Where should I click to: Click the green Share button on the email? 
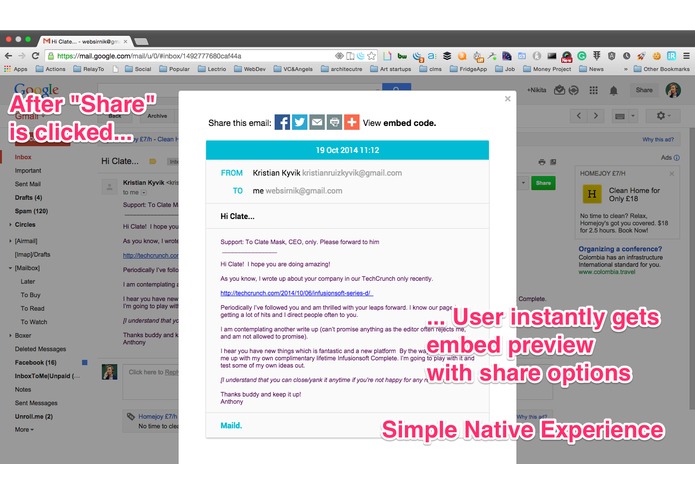click(x=543, y=183)
